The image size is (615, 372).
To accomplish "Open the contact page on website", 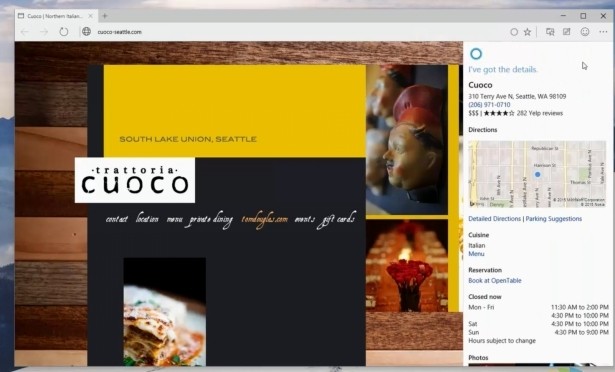I will (x=117, y=219).
